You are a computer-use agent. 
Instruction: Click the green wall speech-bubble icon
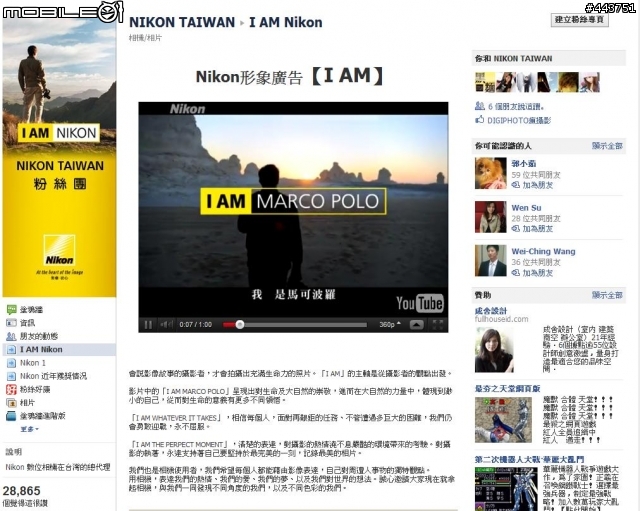click(x=11, y=309)
